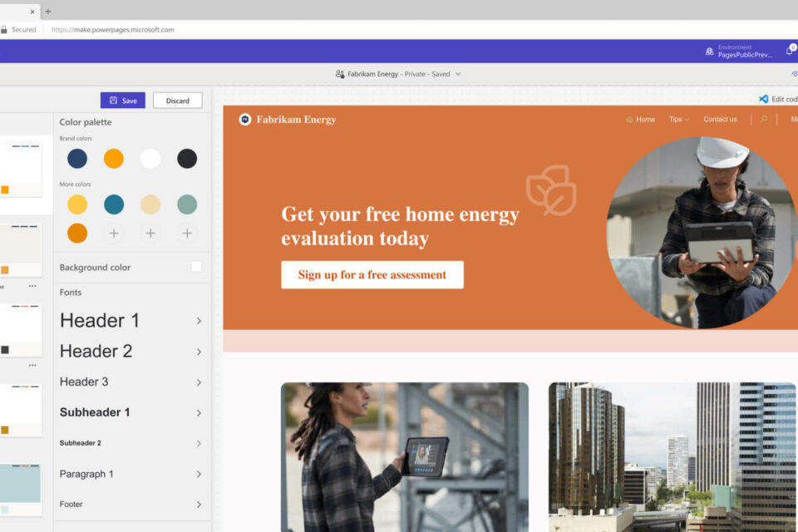Open the Fabrikam Energy site title dropdown

(457, 74)
